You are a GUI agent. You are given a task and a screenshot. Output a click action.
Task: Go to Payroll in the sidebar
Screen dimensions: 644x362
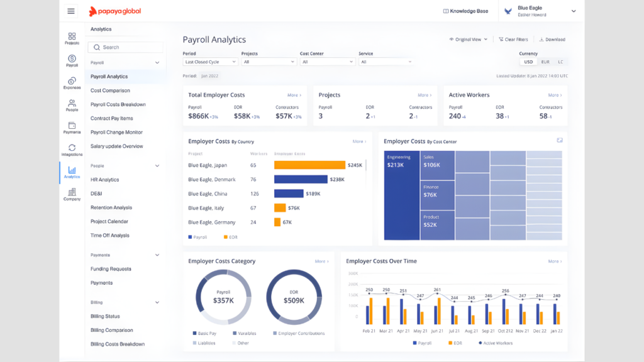(72, 60)
